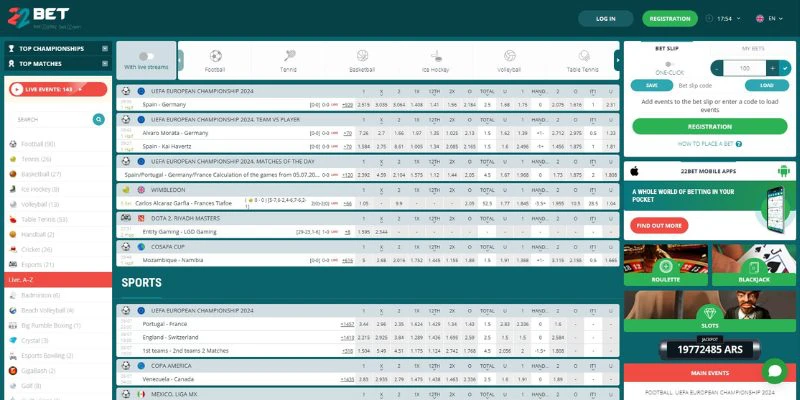The image size is (800, 400).
Task: Open the Entity Gaming - LGD Gaming match
Action: pos(180,232)
